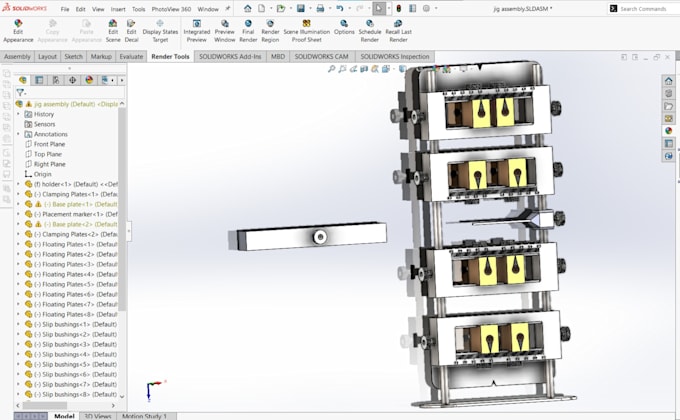Open Appearances task pane icon
The image size is (680, 420).
(668, 131)
